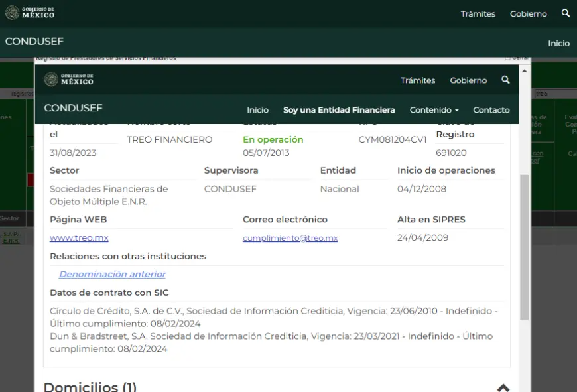This screenshot has width=577, height=392.
Task: Click the CONDUSEF title inside the popup
Action: (73, 108)
